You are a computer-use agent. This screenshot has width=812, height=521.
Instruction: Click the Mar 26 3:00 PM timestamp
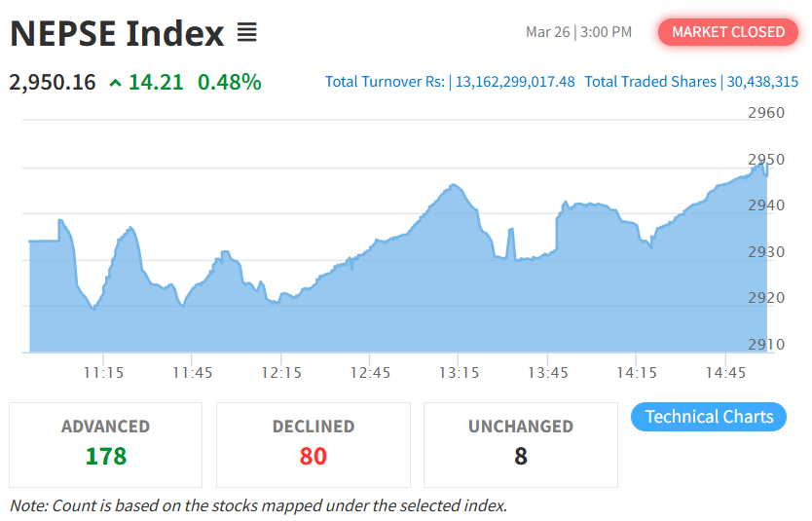(578, 32)
